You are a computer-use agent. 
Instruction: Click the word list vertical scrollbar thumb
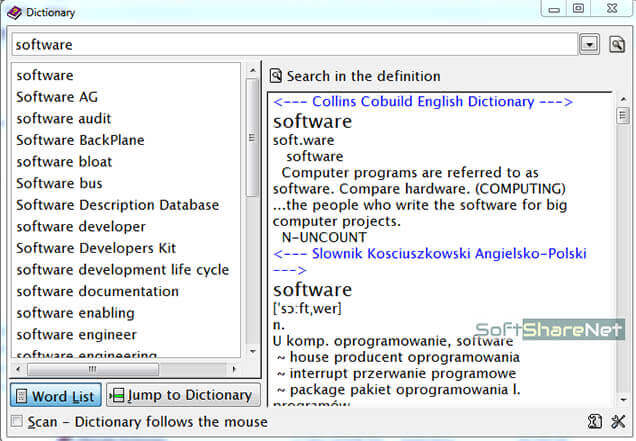click(x=252, y=138)
